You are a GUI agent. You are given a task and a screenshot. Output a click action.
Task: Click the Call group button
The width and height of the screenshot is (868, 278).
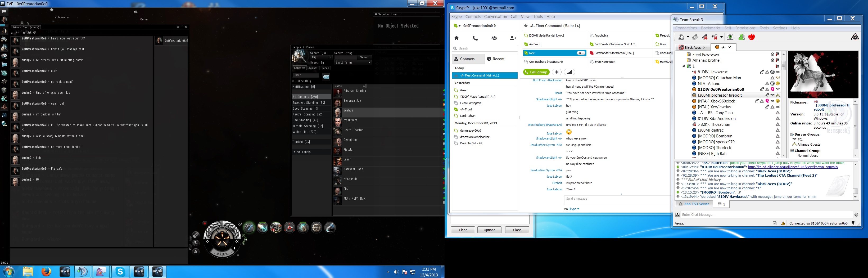[x=536, y=72]
